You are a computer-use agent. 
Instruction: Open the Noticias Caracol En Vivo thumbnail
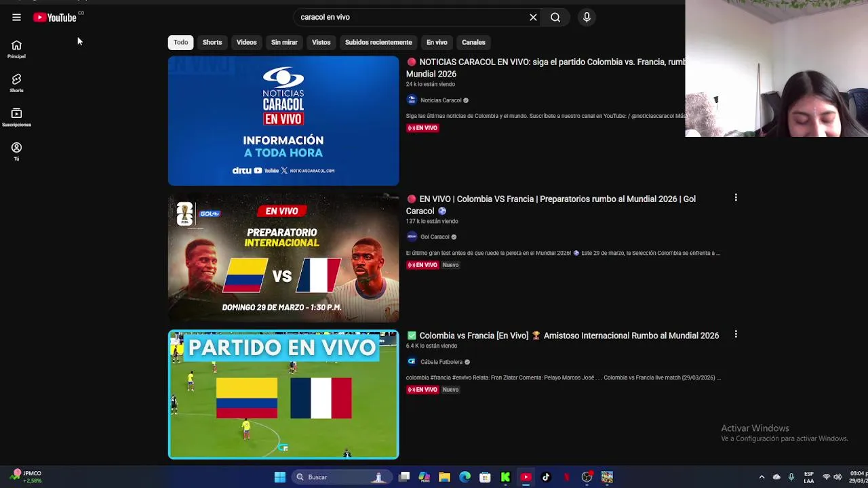pyautogui.click(x=283, y=121)
